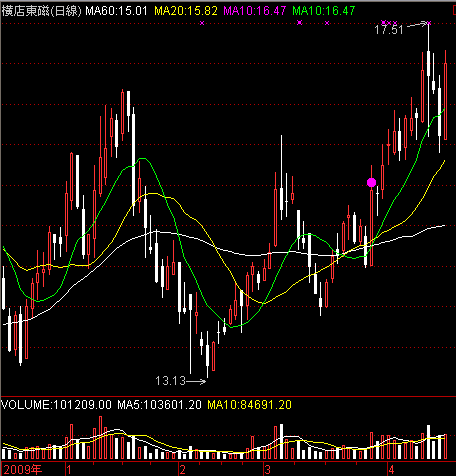Select the VOLUME:101209.00 readout
Image resolution: width=456 pixels, height=476 pixels.
coord(57,405)
